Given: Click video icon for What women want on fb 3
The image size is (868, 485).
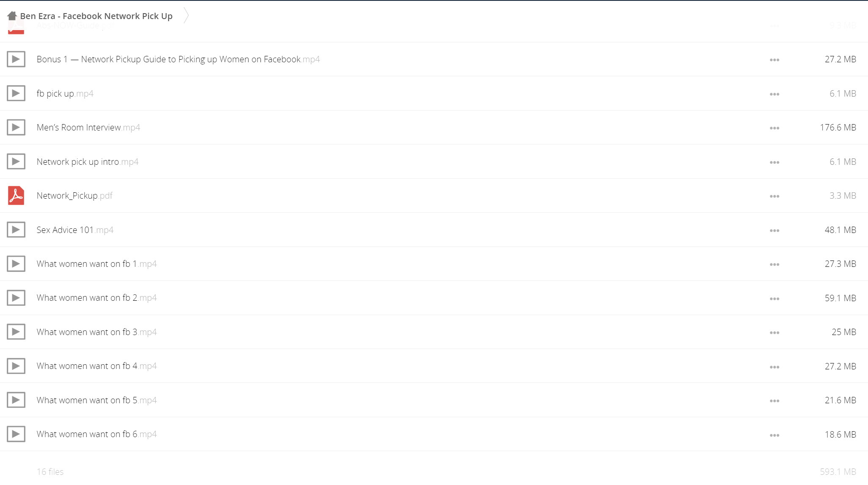Looking at the screenshot, I should coord(16,332).
